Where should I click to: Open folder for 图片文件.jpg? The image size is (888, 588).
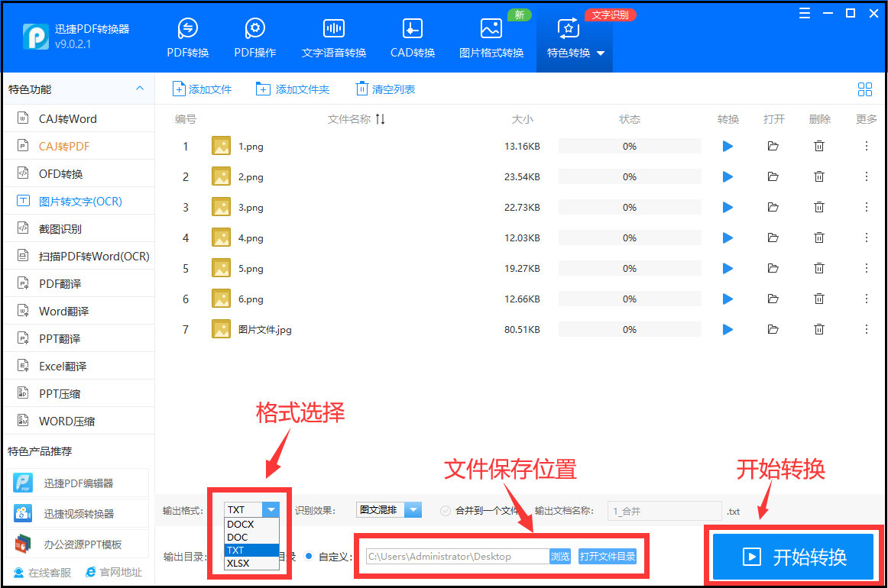pos(773,329)
